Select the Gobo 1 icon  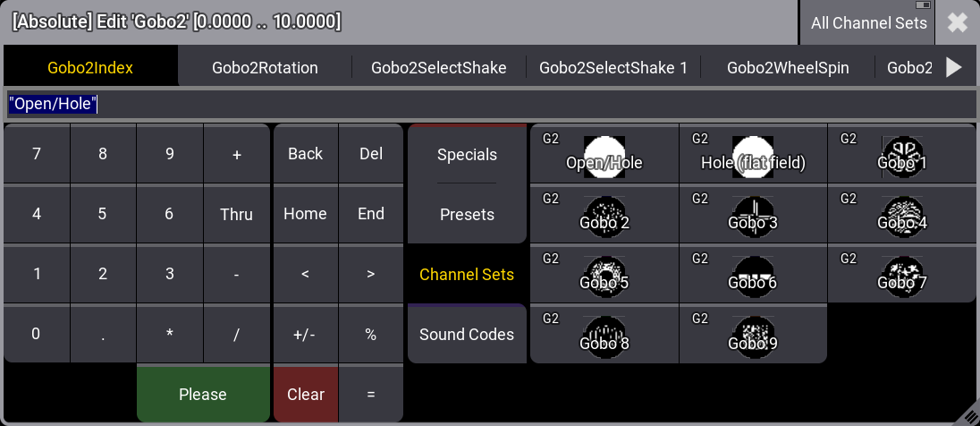[x=901, y=154]
